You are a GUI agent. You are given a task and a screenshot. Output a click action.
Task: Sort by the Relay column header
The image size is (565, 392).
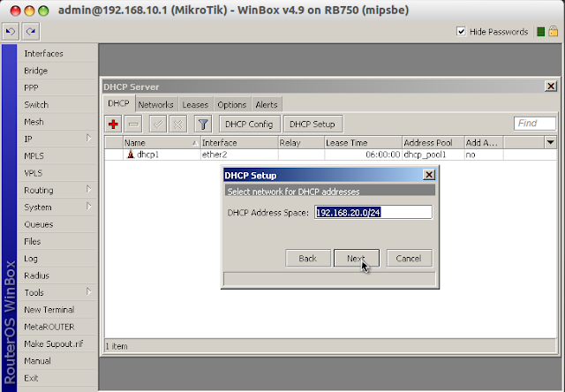pyautogui.click(x=301, y=143)
